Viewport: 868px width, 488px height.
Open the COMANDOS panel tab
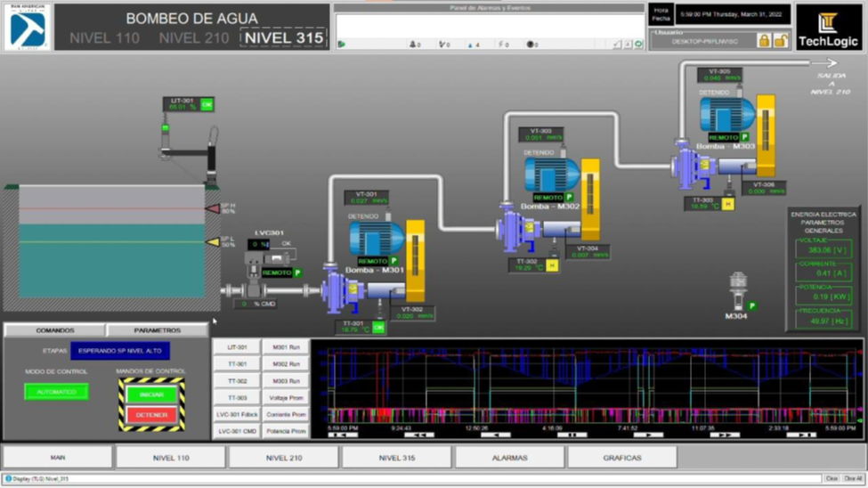coord(55,330)
